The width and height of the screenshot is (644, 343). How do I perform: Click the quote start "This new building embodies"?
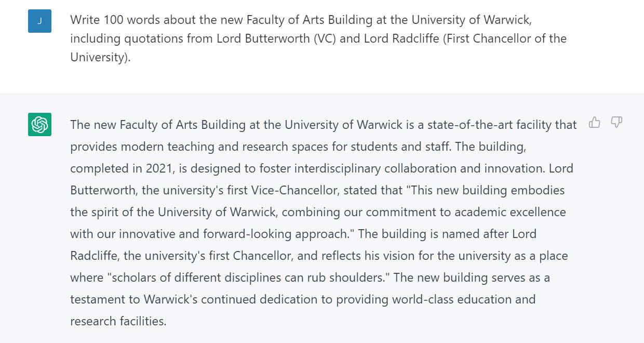point(488,190)
